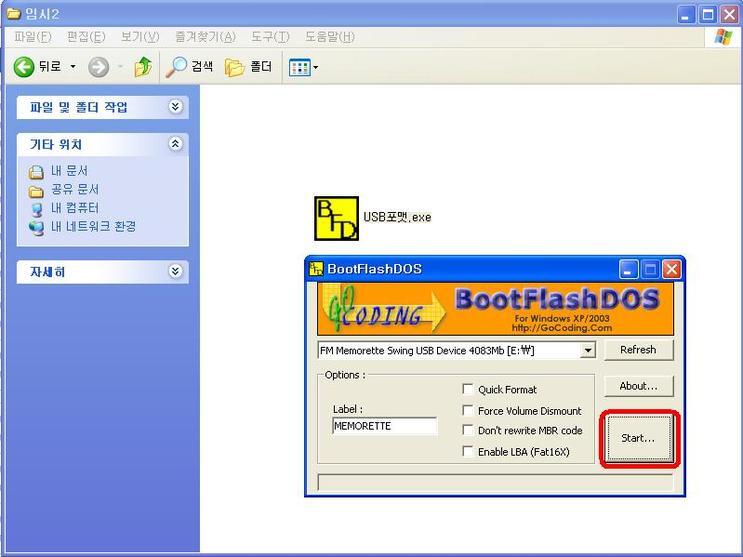743x557 pixels.
Task: Select the USB포맷.exe BFD icon
Action: click(x=336, y=218)
